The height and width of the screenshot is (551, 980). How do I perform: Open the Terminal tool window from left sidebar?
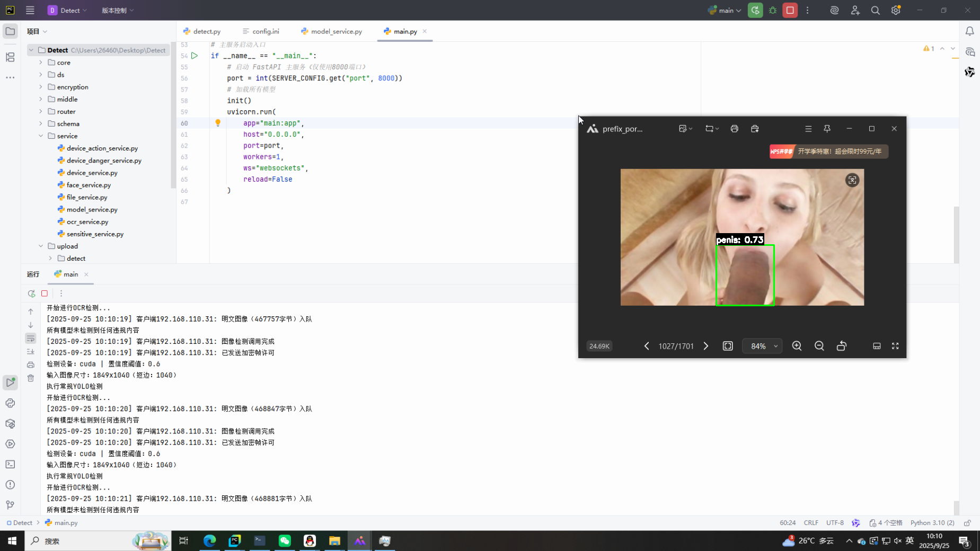pos(10,465)
